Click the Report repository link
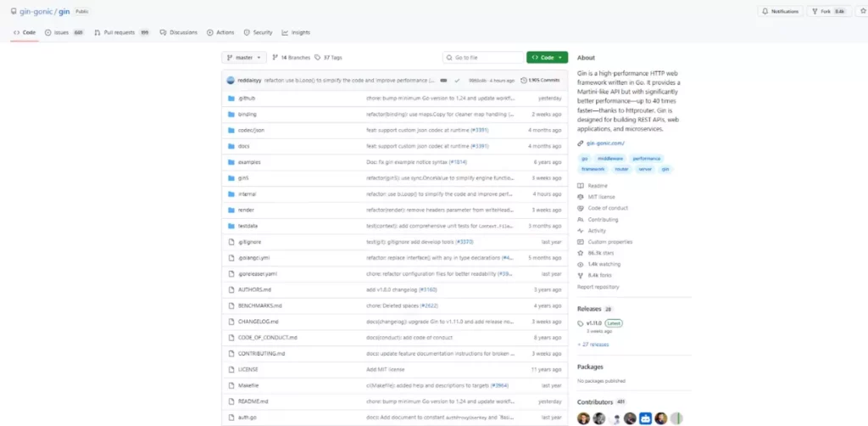The height and width of the screenshot is (426, 868). pos(604,287)
